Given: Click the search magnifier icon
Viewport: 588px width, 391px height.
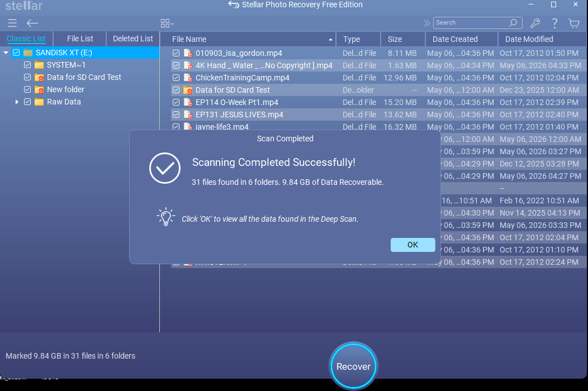Looking at the screenshot, I should [513, 23].
